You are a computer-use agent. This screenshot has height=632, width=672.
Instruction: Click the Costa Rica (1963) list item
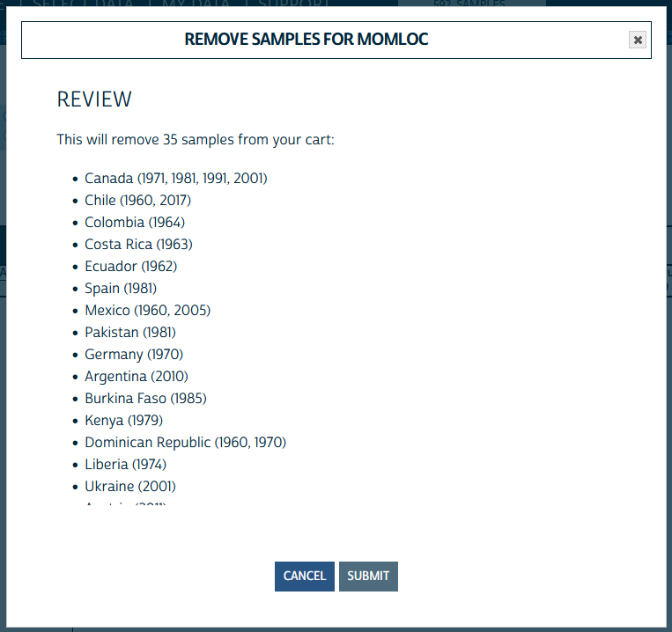(138, 244)
